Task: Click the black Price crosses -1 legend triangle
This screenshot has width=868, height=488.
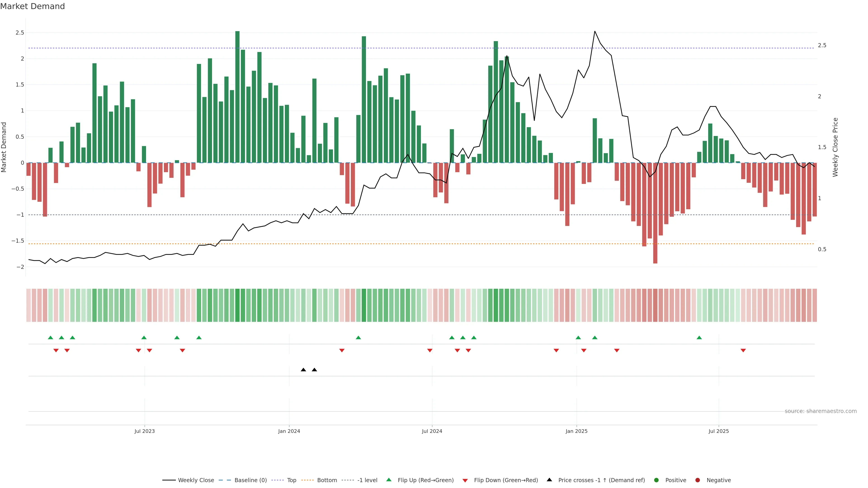Action: point(549,480)
